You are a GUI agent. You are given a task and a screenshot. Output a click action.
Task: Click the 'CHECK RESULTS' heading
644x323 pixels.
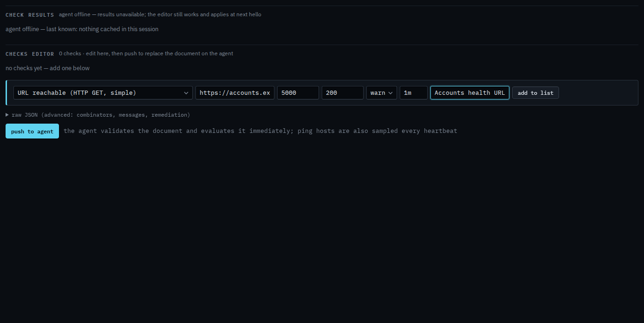coord(30,15)
